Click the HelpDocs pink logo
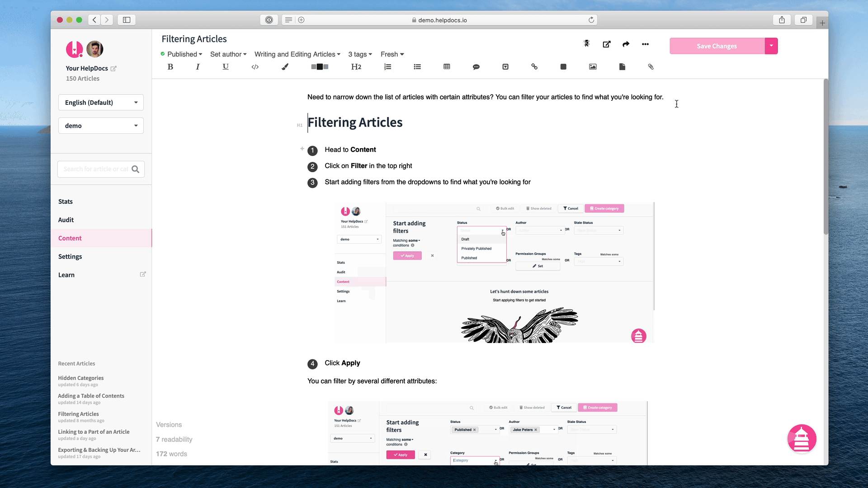868x488 pixels. 75,49
